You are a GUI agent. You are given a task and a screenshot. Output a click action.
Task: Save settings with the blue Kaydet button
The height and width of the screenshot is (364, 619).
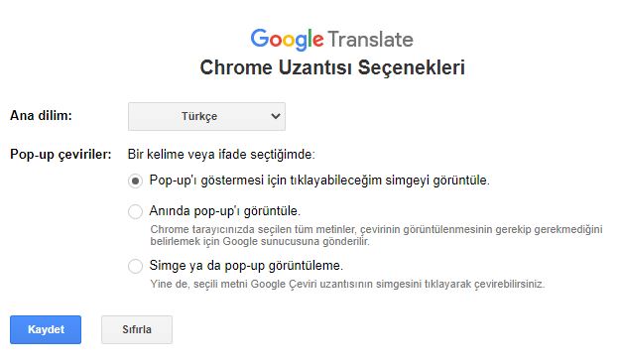coord(46,329)
